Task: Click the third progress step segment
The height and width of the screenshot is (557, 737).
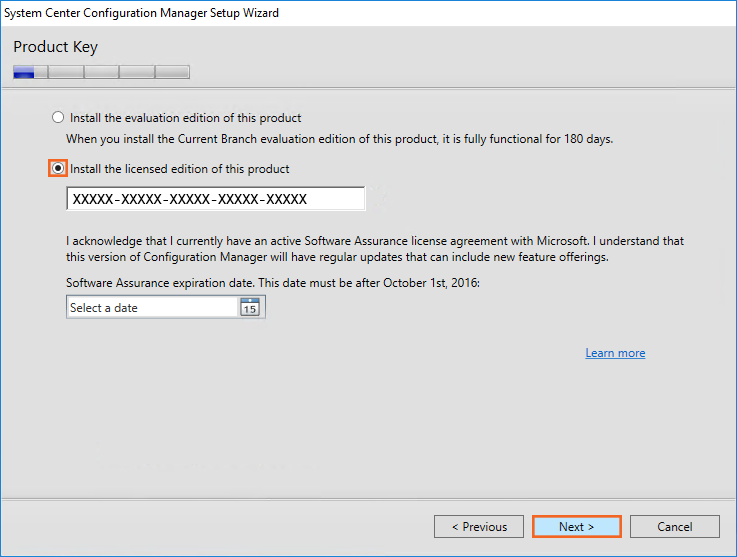Action: (101, 72)
